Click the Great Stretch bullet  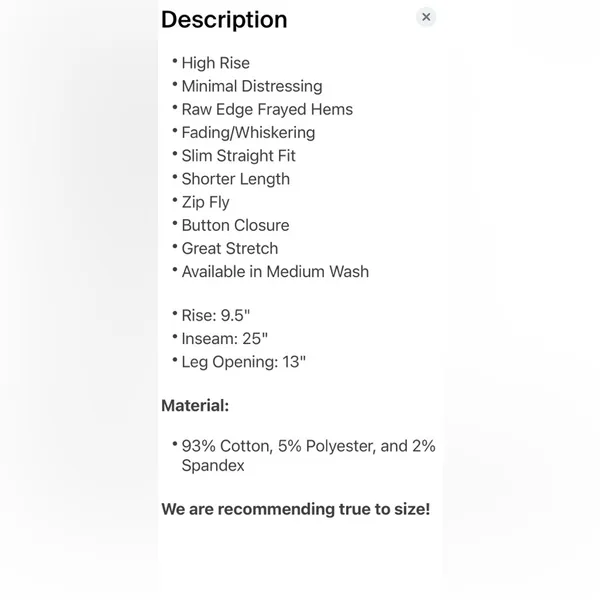230,249
